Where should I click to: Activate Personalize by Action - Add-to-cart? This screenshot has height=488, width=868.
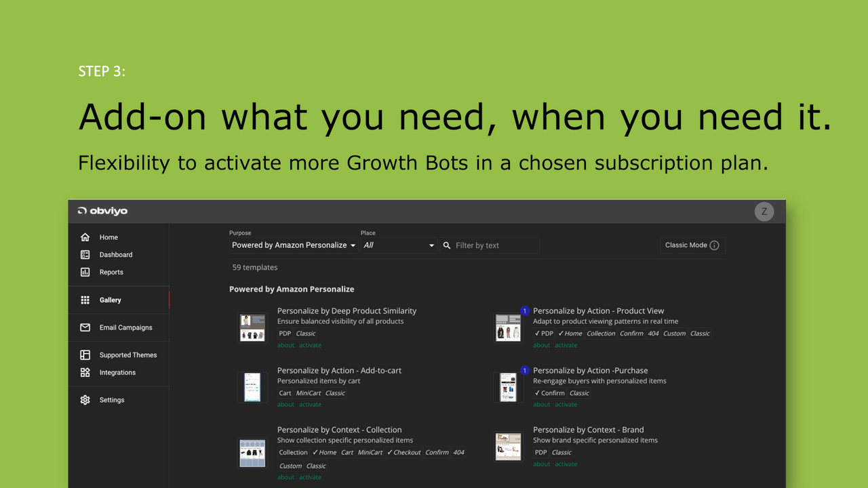click(x=311, y=405)
